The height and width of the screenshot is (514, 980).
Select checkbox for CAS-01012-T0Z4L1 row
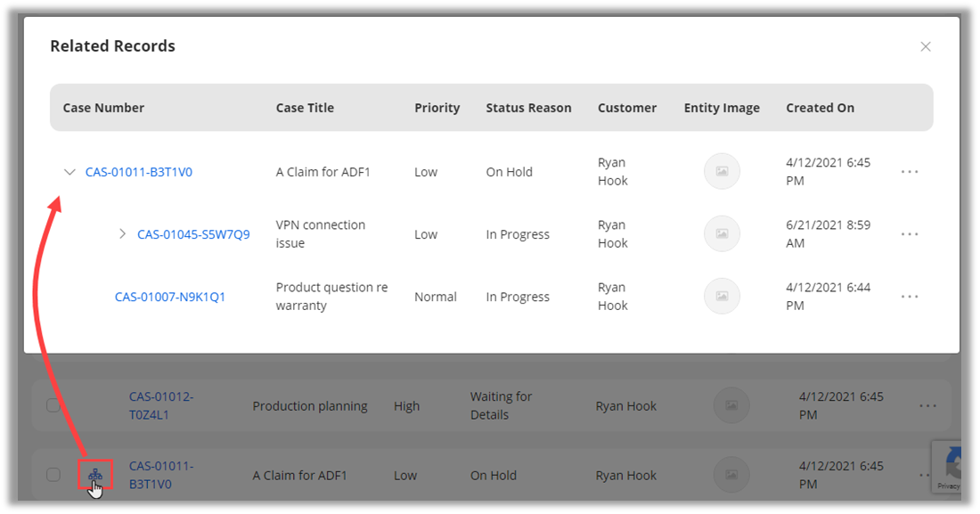coord(53,405)
